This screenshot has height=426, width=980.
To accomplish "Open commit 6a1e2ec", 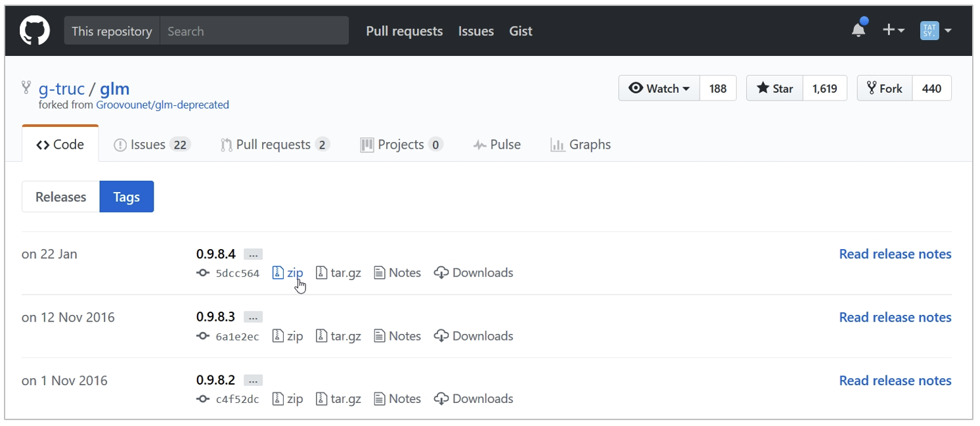I will click(x=237, y=337).
